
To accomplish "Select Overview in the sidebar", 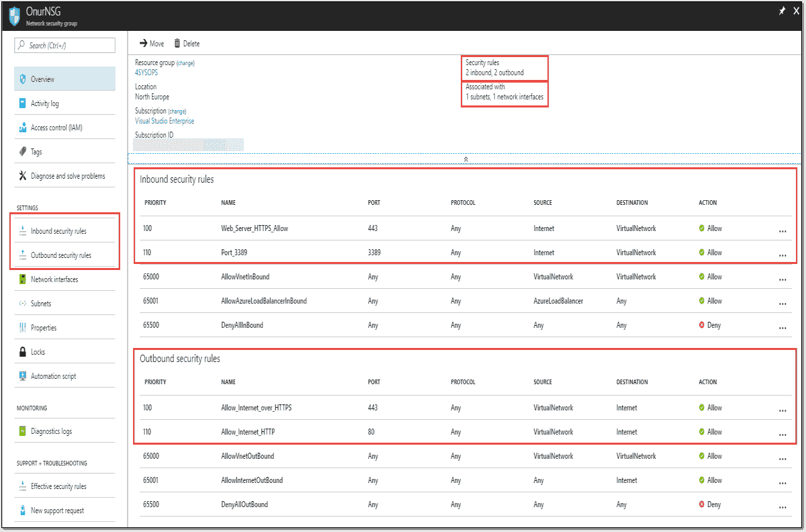I will click(44, 78).
